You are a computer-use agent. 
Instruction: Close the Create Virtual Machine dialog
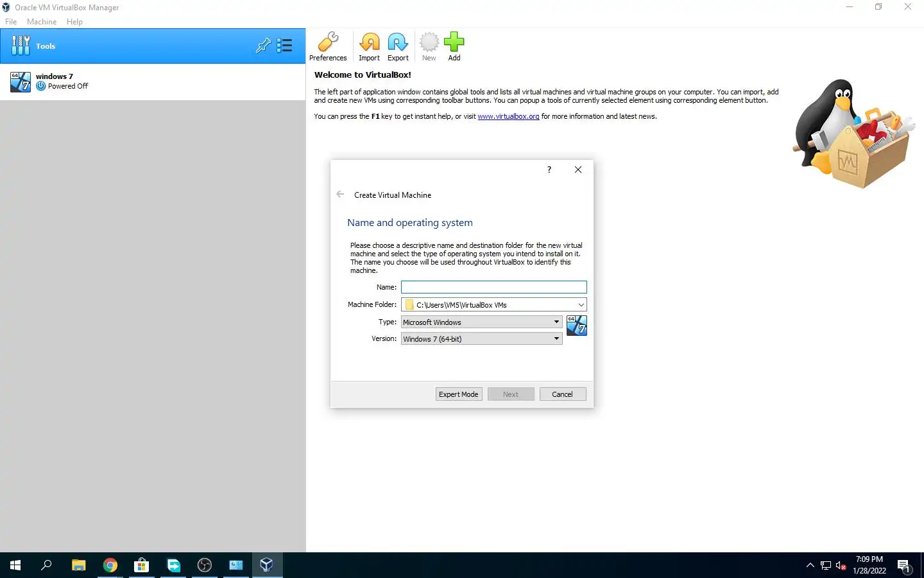[x=578, y=170]
